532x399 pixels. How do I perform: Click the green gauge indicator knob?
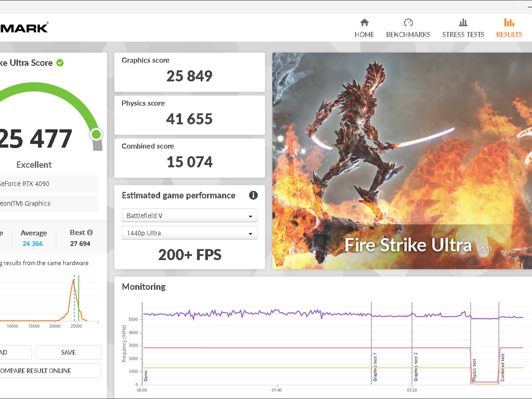(96, 134)
